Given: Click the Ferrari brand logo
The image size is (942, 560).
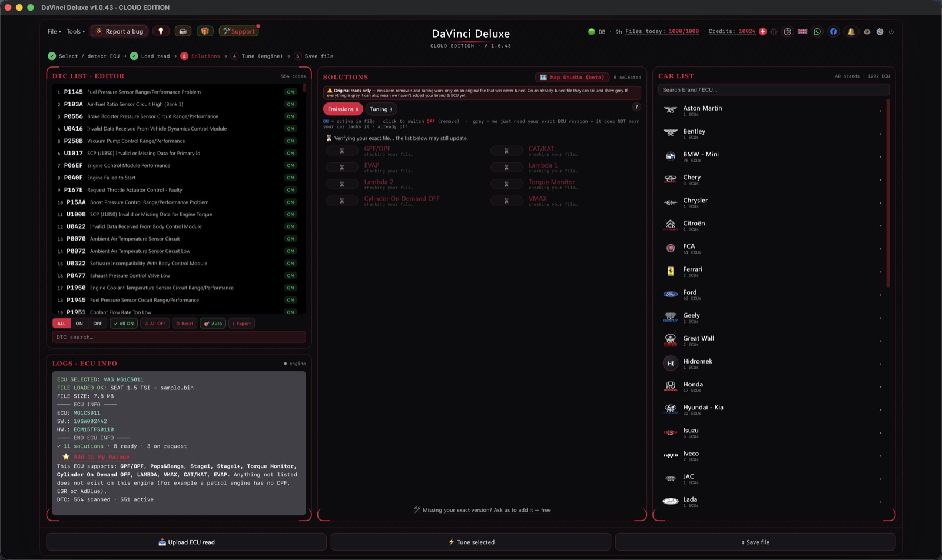Looking at the screenshot, I should (670, 271).
